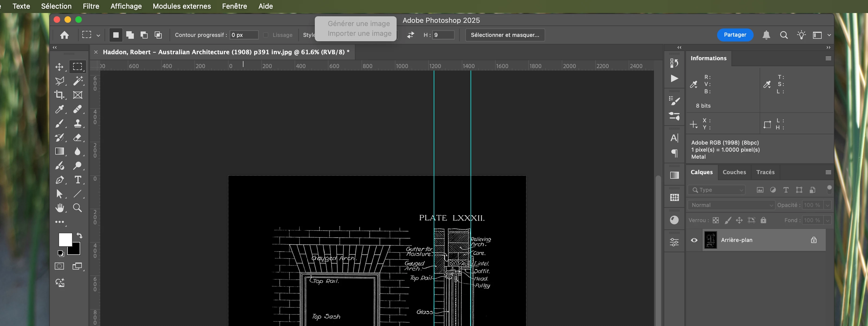Expand the Opacité value dropdown
This screenshot has width=868, height=326.
coord(827,205)
